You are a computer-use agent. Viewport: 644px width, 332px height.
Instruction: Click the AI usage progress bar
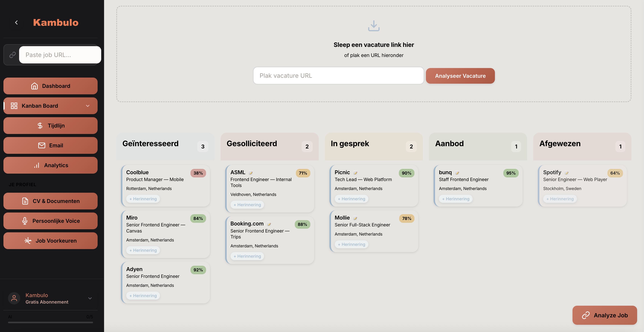click(x=51, y=322)
